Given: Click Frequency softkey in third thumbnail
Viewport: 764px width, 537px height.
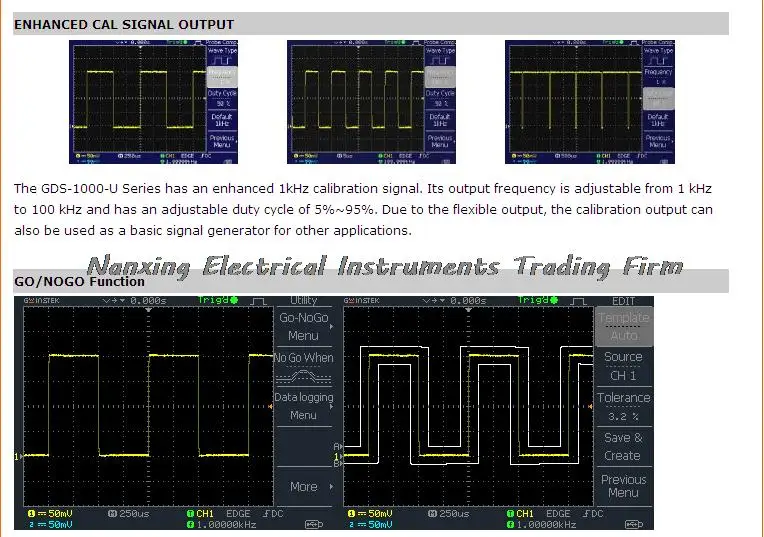Looking at the screenshot, I should tap(658, 77).
